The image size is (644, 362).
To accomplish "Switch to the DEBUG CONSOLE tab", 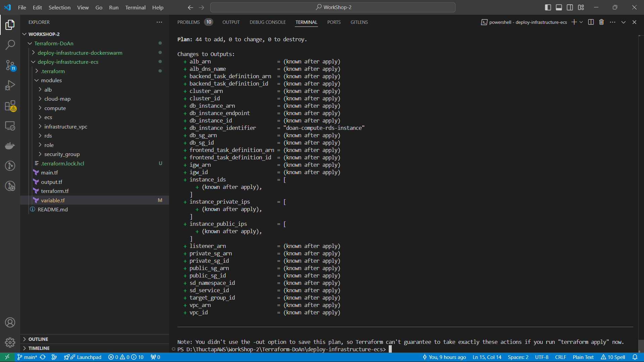I will click(x=268, y=22).
